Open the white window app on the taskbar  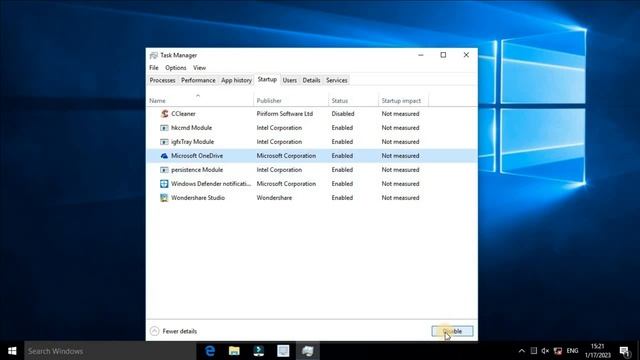click(283, 351)
